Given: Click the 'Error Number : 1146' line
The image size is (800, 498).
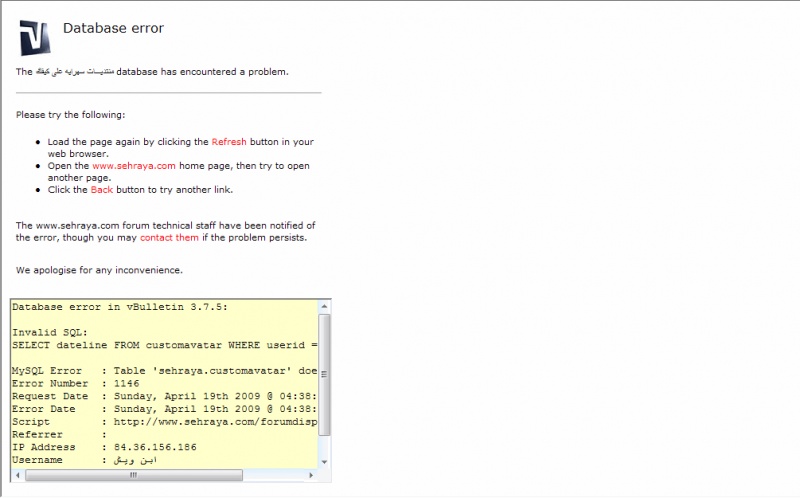Looking at the screenshot, I should pos(76,383).
